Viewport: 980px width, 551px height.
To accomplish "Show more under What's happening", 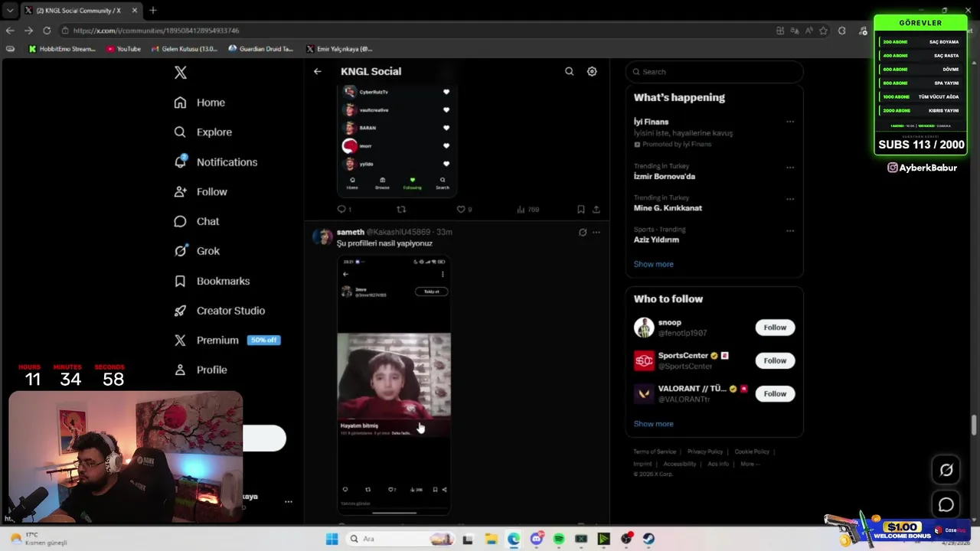I will pyautogui.click(x=653, y=264).
